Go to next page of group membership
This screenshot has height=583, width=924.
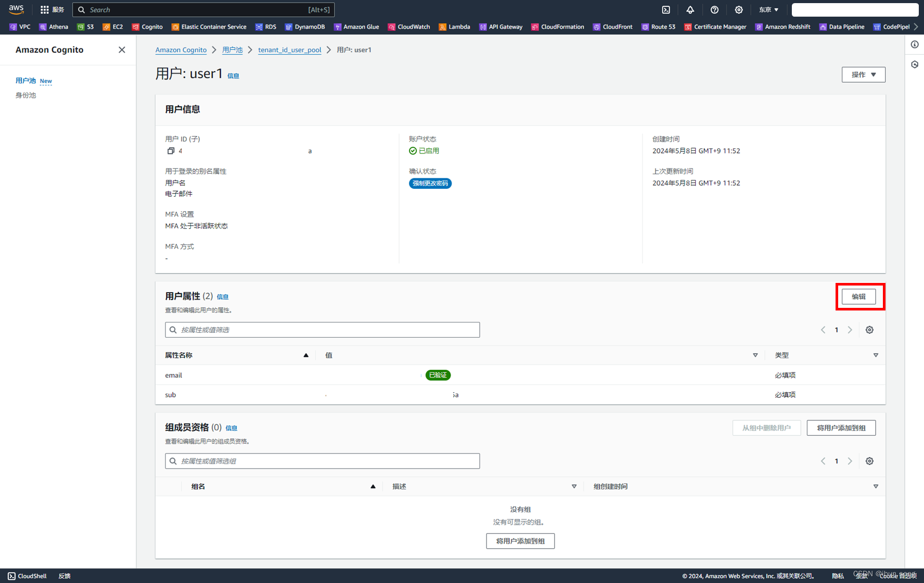(x=850, y=461)
